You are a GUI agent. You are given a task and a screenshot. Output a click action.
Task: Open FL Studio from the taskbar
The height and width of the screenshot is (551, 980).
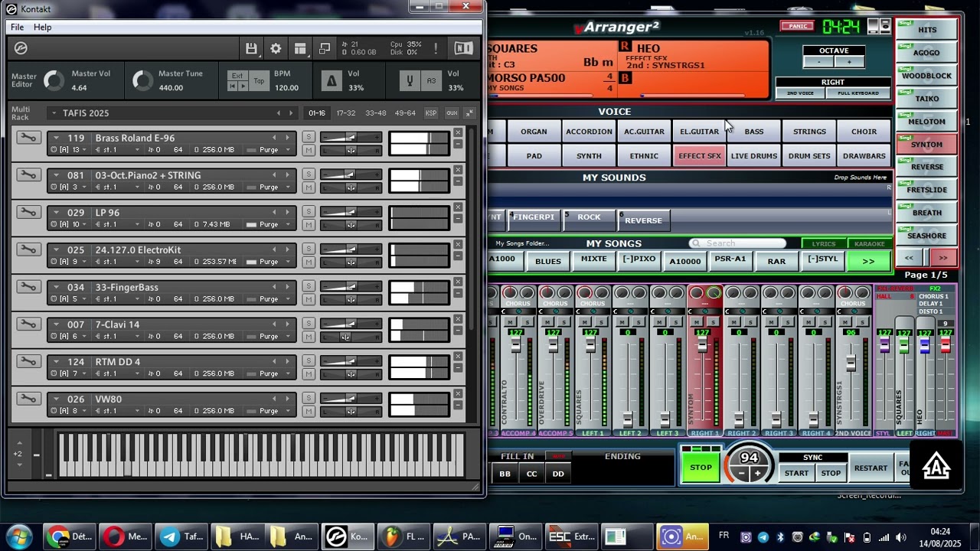(x=403, y=536)
